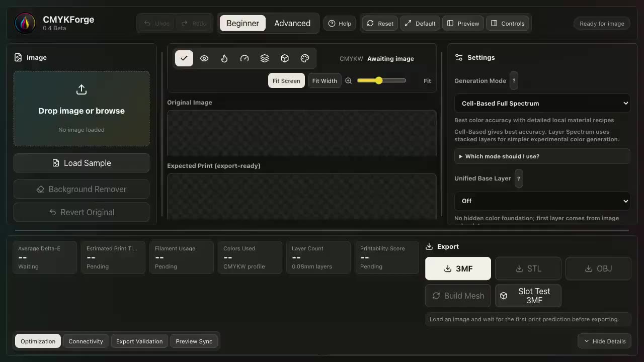This screenshot has height=362, width=644.
Task: Open help for Unified Base Layer
Action: (x=519, y=178)
